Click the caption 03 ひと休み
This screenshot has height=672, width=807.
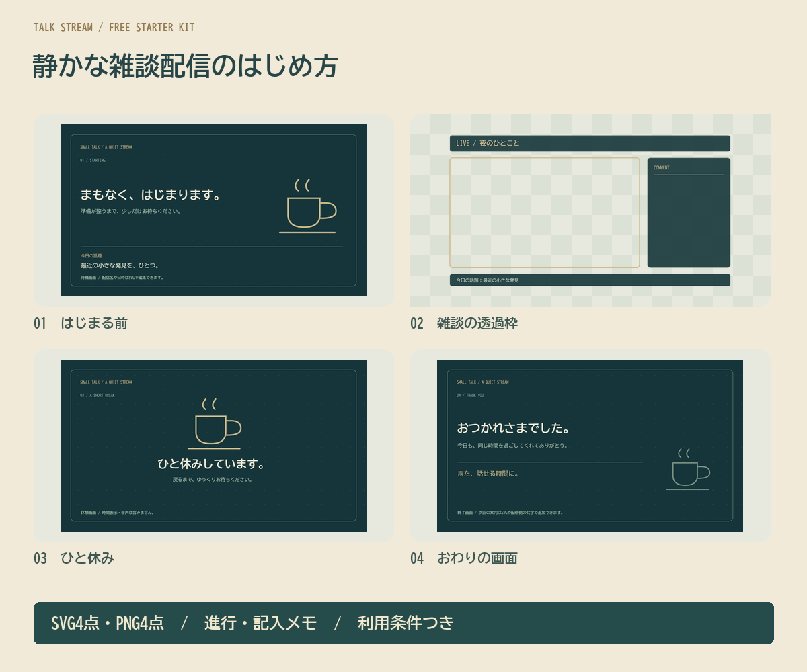tap(74, 558)
